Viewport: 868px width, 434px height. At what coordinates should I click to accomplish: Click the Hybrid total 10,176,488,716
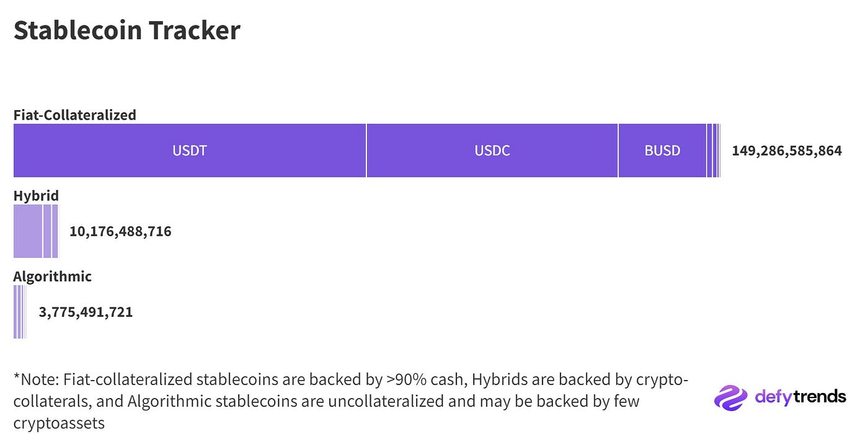(120, 232)
